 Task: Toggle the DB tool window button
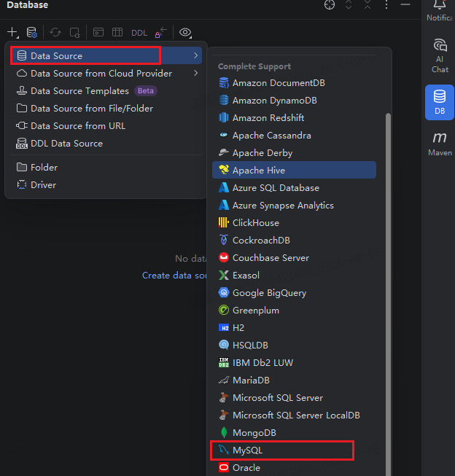[440, 102]
